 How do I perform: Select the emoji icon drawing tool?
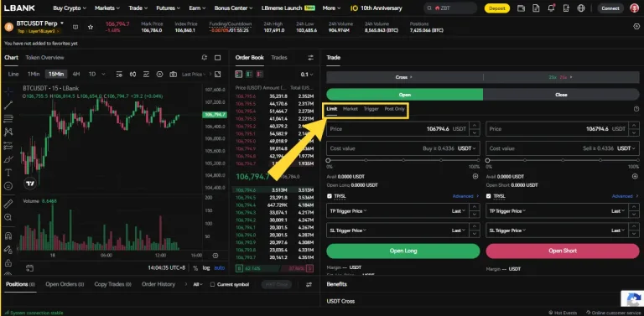point(8,186)
